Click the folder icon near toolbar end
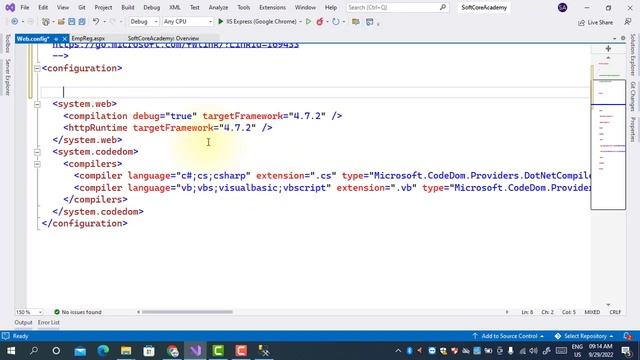Viewport: 640px width, 360px height. [x=356, y=22]
